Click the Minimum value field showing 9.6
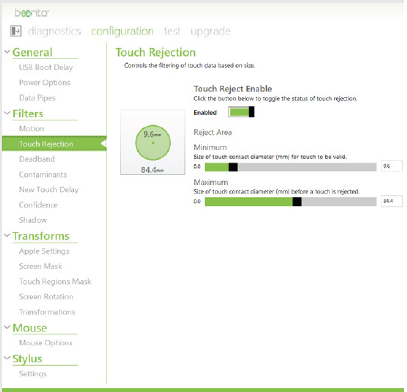Image resolution: width=407 pixels, height=392 pixels. 391,166
